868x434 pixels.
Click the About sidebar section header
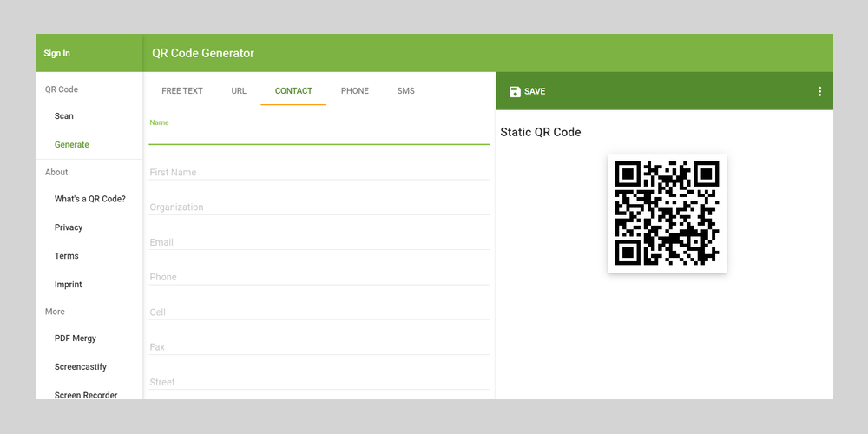tap(56, 172)
